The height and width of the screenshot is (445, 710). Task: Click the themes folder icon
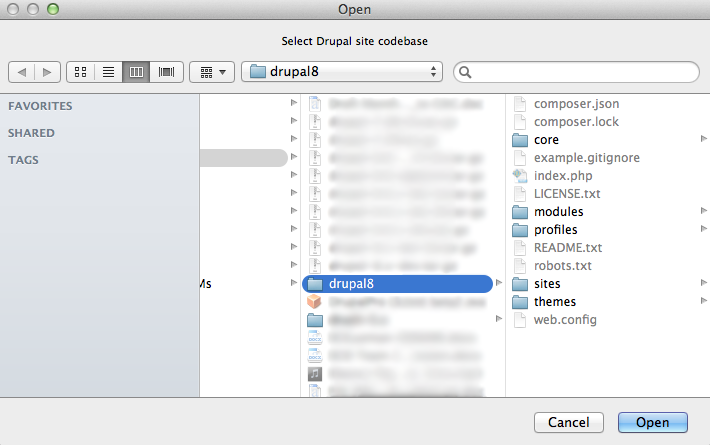click(520, 302)
